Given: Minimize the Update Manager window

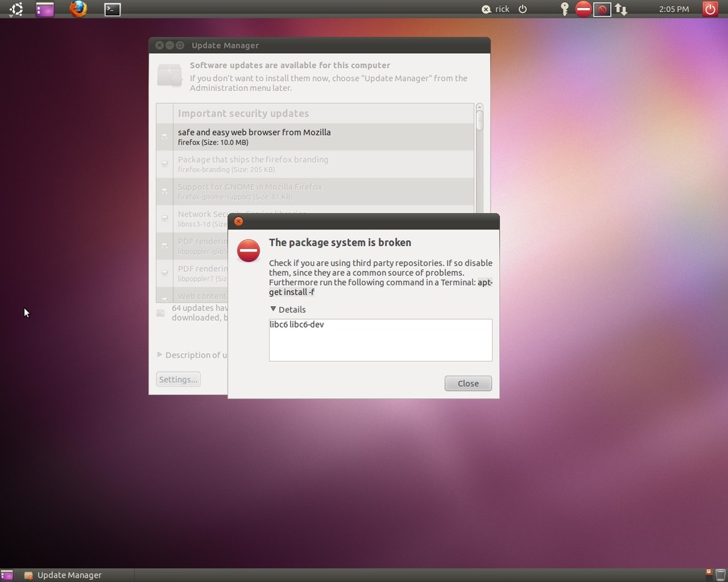Looking at the screenshot, I should pos(169,45).
